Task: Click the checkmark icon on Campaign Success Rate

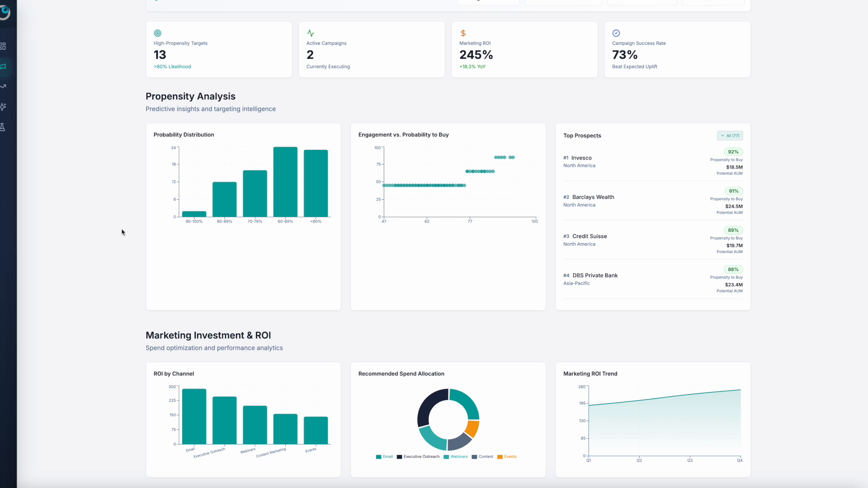Action: pyautogui.click(x=616, y=33)
